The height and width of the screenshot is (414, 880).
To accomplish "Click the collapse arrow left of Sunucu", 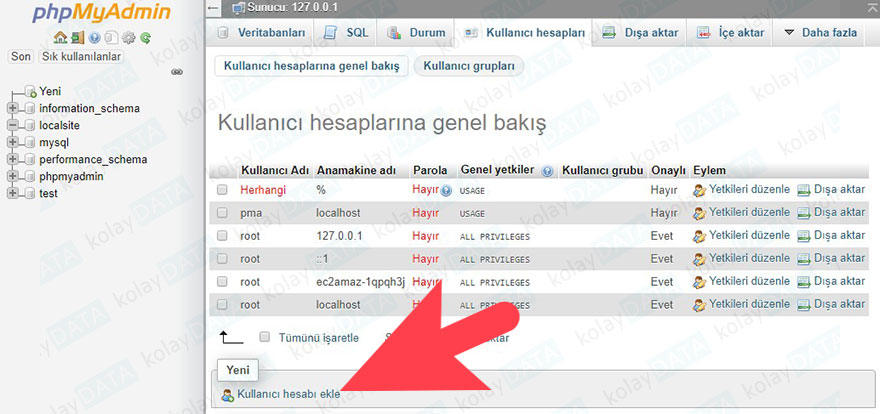I will [212, 8].
